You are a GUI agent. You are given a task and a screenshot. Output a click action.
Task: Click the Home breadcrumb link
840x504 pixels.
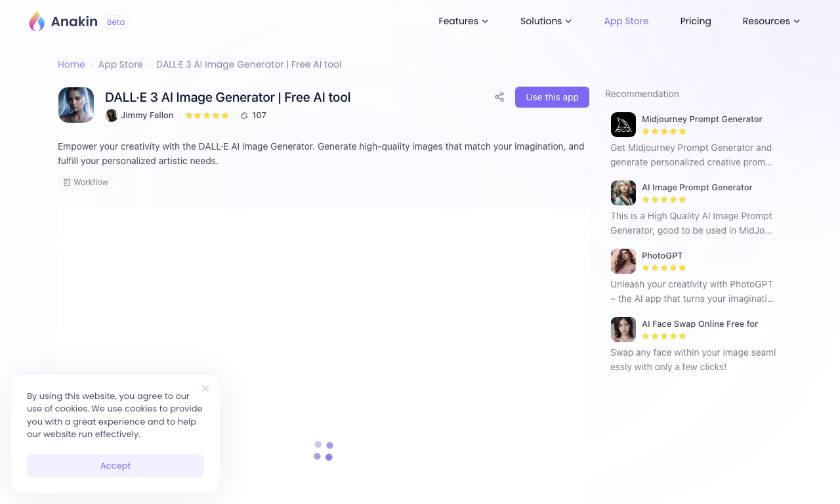coord(72,64)
